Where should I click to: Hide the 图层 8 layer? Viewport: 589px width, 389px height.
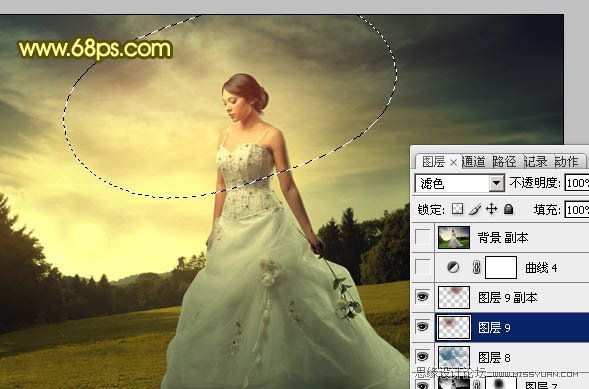coord(423,356)
